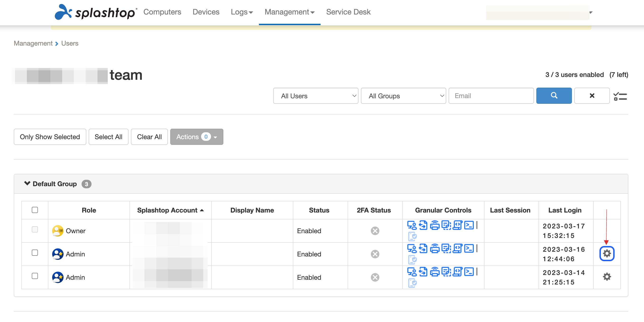Go to the Devices tab
Viewport: 644px width, 322px height.
(206, 12)
